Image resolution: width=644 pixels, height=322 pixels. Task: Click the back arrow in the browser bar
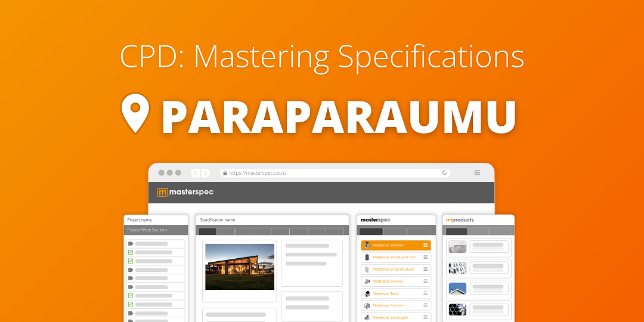pos(196,173)
